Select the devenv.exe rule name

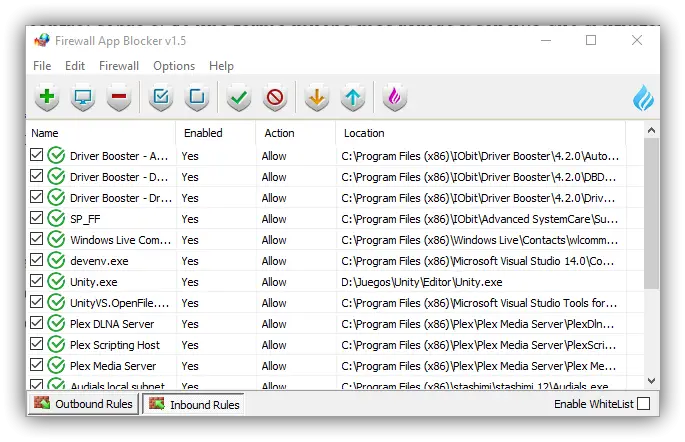tap(99, 261)
